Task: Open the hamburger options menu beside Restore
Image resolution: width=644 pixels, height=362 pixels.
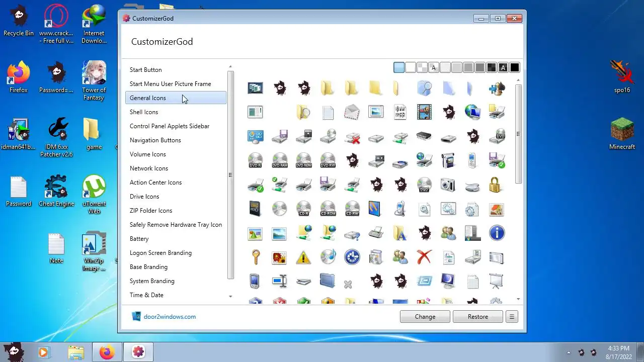Action: coord(512,317)
